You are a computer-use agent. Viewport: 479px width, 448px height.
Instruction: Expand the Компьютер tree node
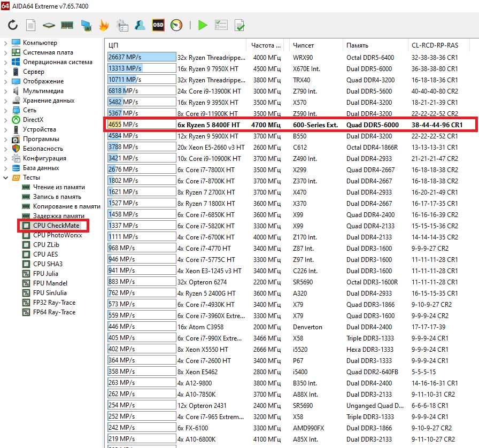[5, 43]
